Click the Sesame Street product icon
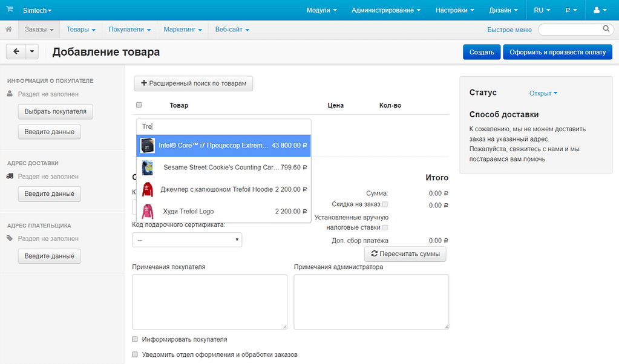 click(148, 167)
